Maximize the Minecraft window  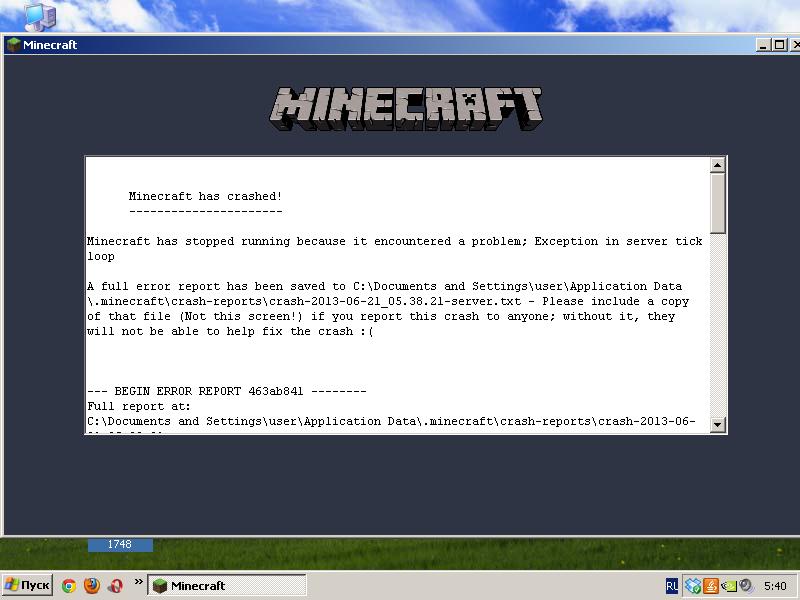click(x=780, y=45)
